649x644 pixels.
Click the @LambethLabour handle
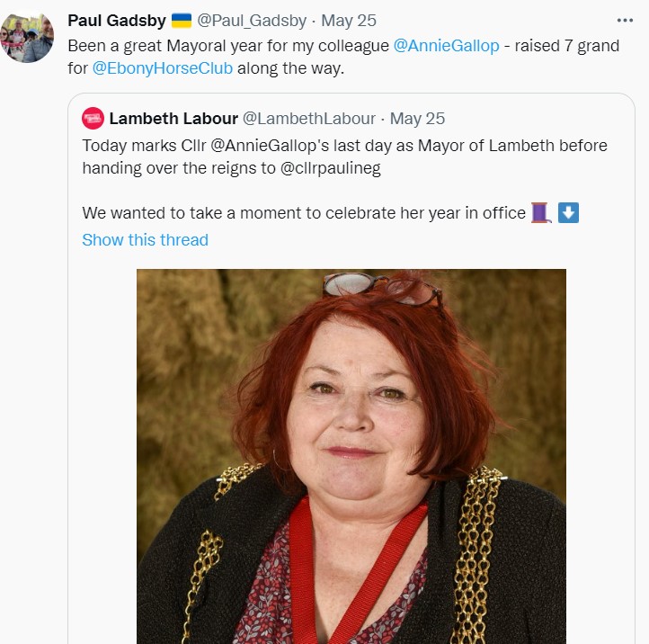pos(308,118)
